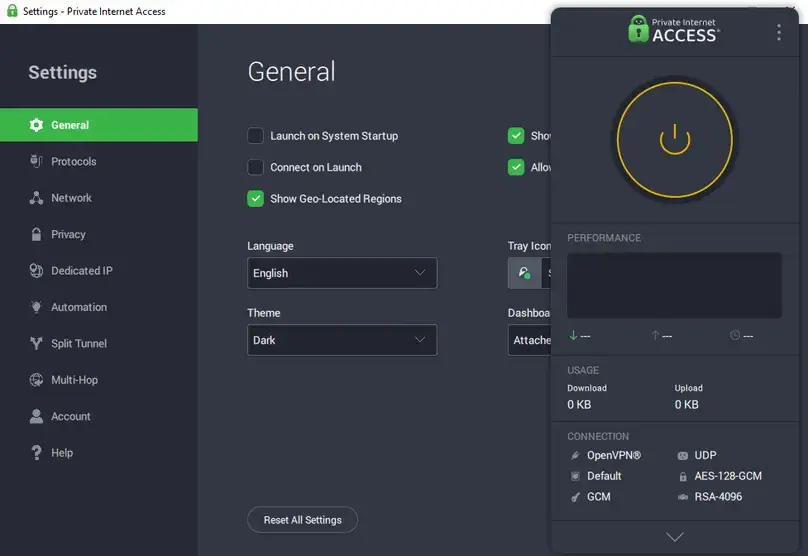
Task: Click the Split Tunnel fork icon
Action: (x=36, y=343)
